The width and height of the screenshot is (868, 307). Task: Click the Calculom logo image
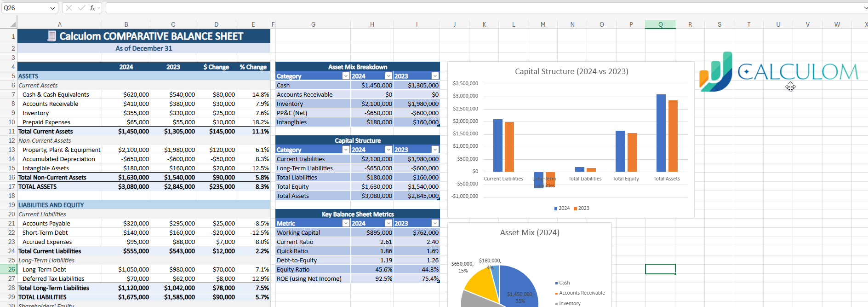pos(778,72)
